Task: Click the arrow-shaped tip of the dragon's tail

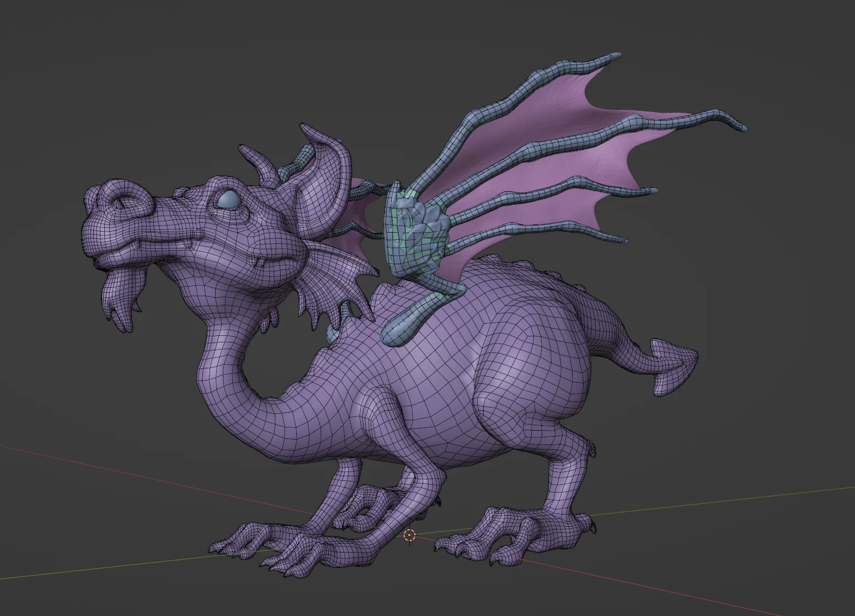Action: point(674,366)
